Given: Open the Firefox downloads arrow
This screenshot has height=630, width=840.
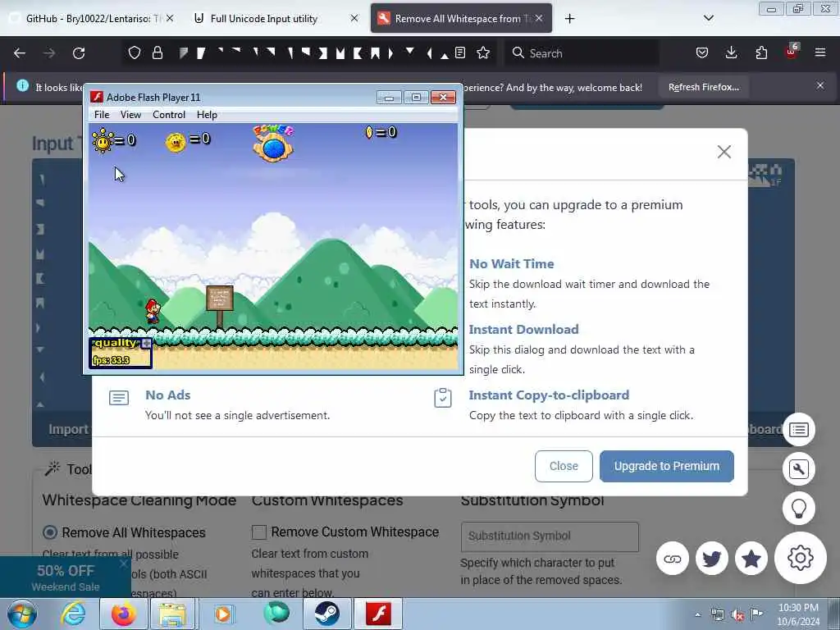Looking at the screenshot, I should [731, 52].
